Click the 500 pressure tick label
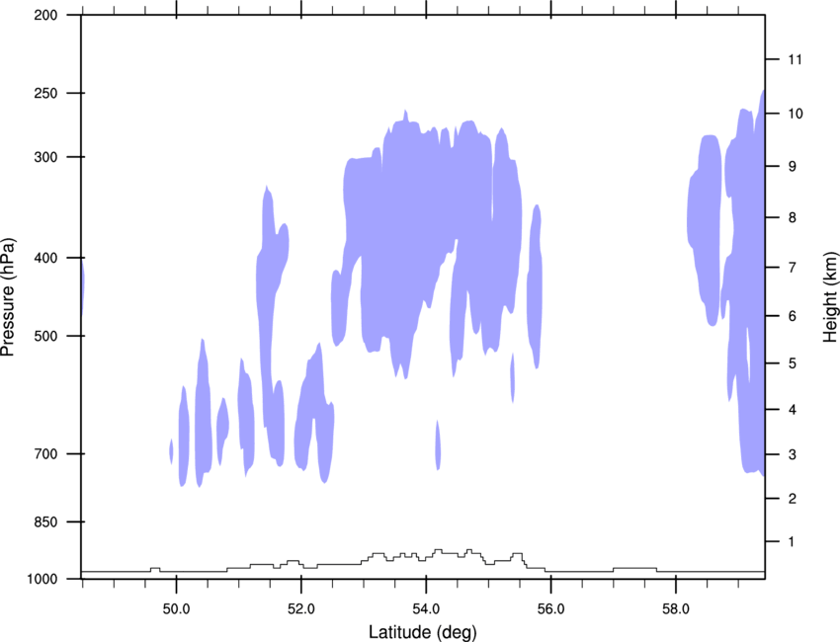 (x=45, y=336)
